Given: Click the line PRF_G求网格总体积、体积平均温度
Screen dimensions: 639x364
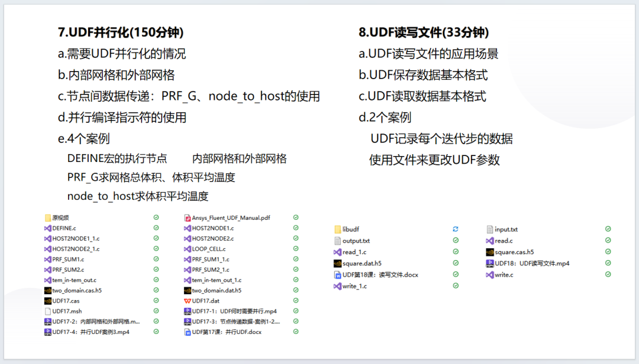Looking at the screenshot, I should (151, 177).
